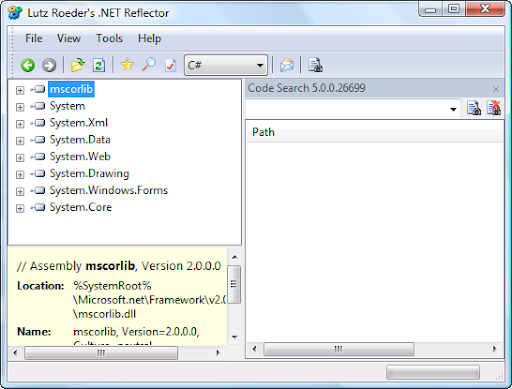
Task: Open the View menu
Action: [69, 38]
